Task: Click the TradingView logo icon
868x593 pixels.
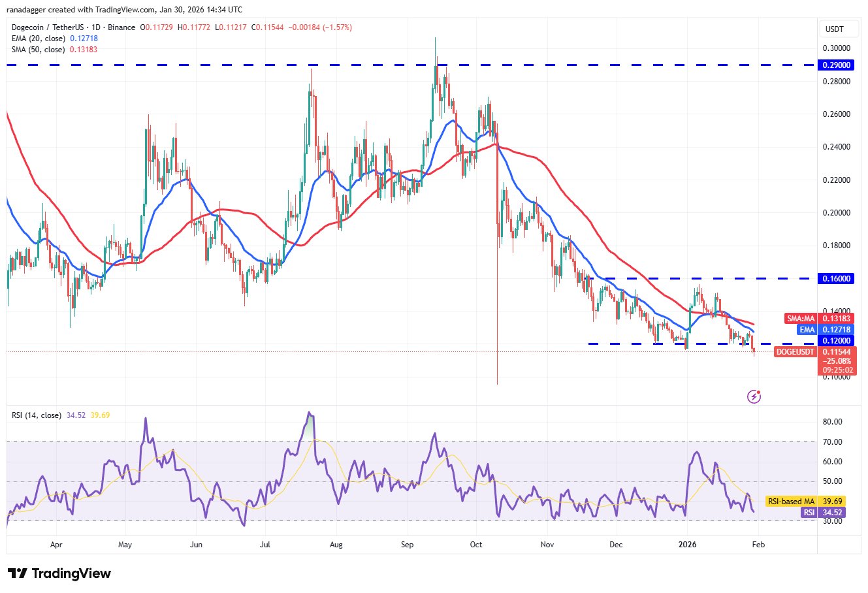Action: (18, 573)
